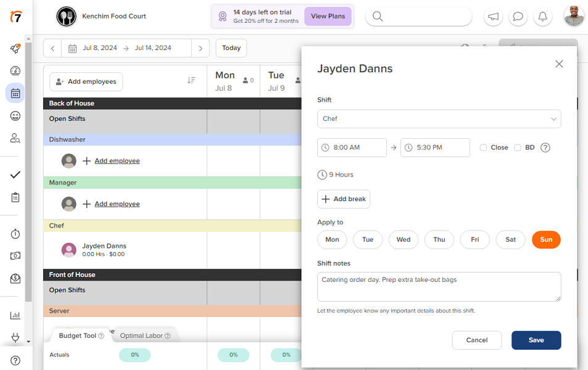Open the 8:00 AM start time field

point(352,148)
